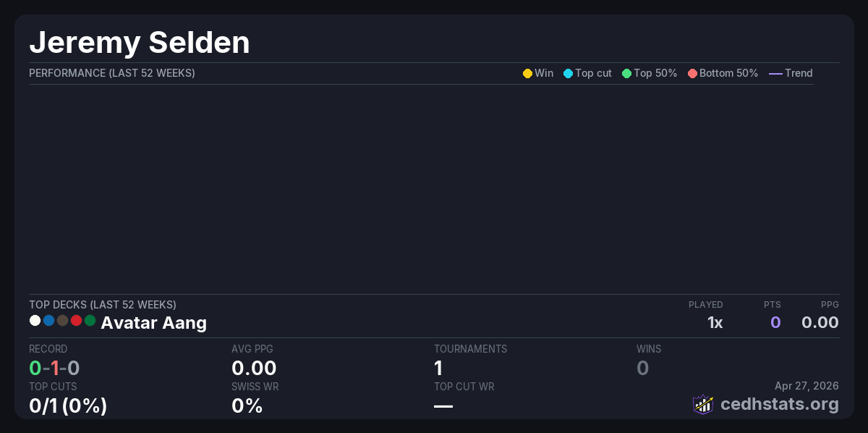Click the Top Decks (Last 52 Weeks) header
868x433 pixels.
(x=103, y=305)
